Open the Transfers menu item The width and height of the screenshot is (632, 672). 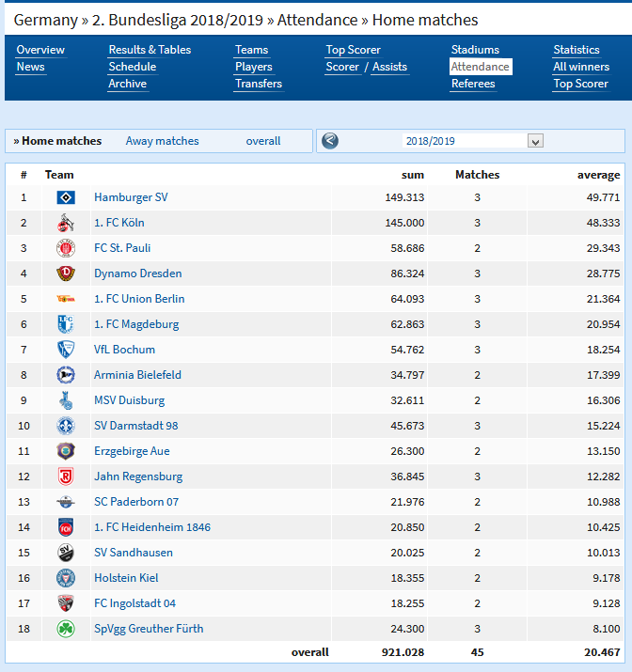[x=259, y=84]
